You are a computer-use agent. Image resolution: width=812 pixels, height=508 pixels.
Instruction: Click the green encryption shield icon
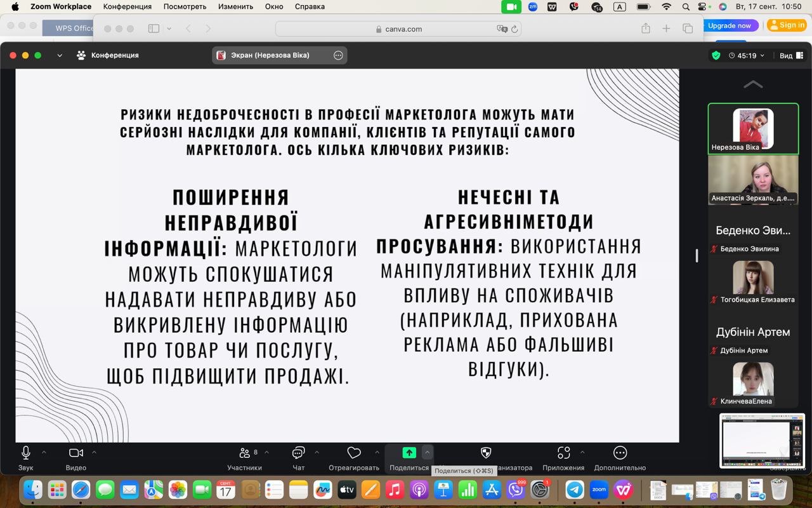716,55
